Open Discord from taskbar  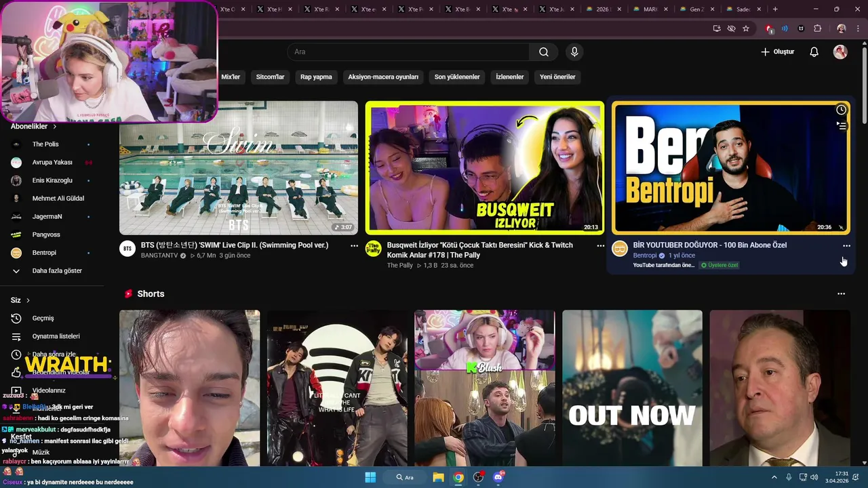pyautogui.click(x=499, y=477)
